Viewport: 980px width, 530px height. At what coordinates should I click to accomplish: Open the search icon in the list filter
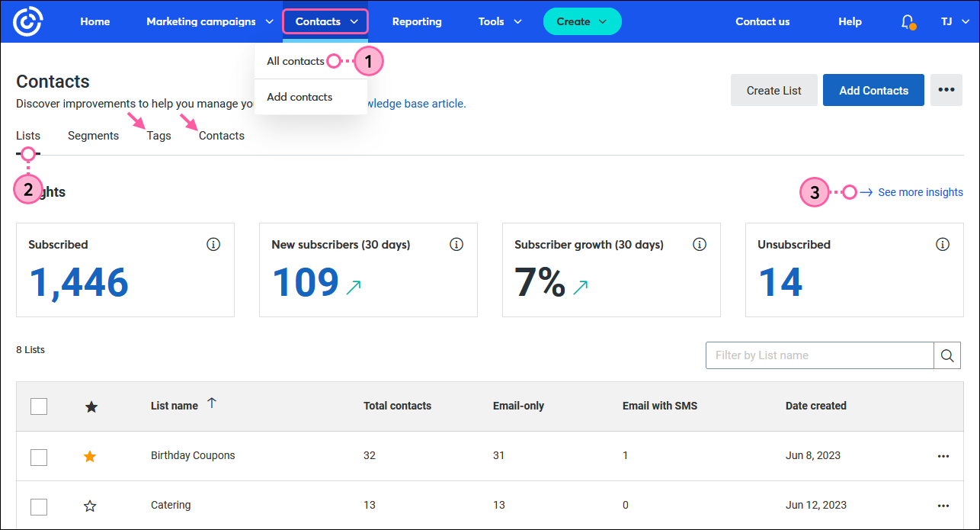pyautogui.click(x=946, y=355)
